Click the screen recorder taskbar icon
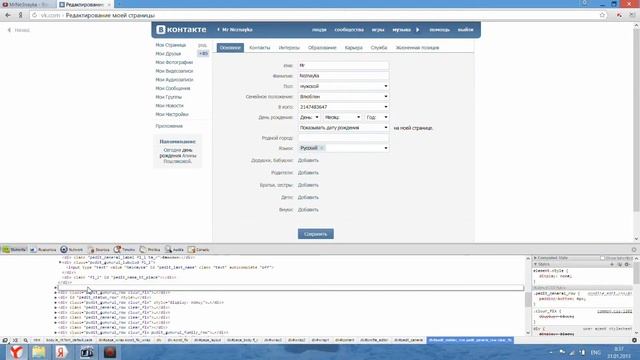Image resolution: width=640 pixels, height=360 pixels. click(109, 352)
